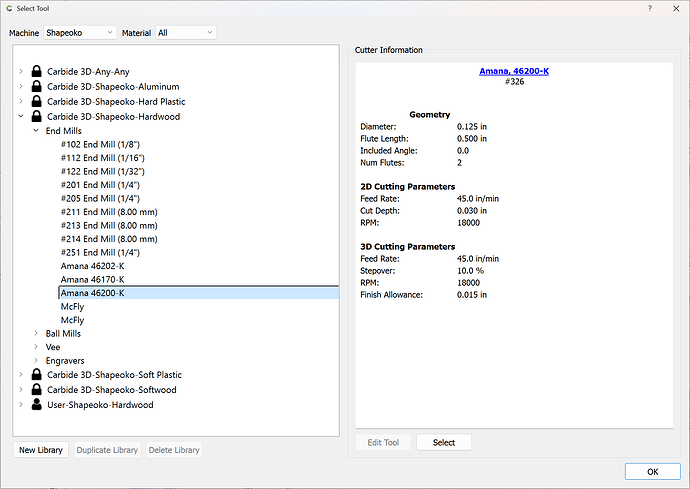Click lock icon beside Carbide 3D-Any-Any library

(x=37, y=72)
